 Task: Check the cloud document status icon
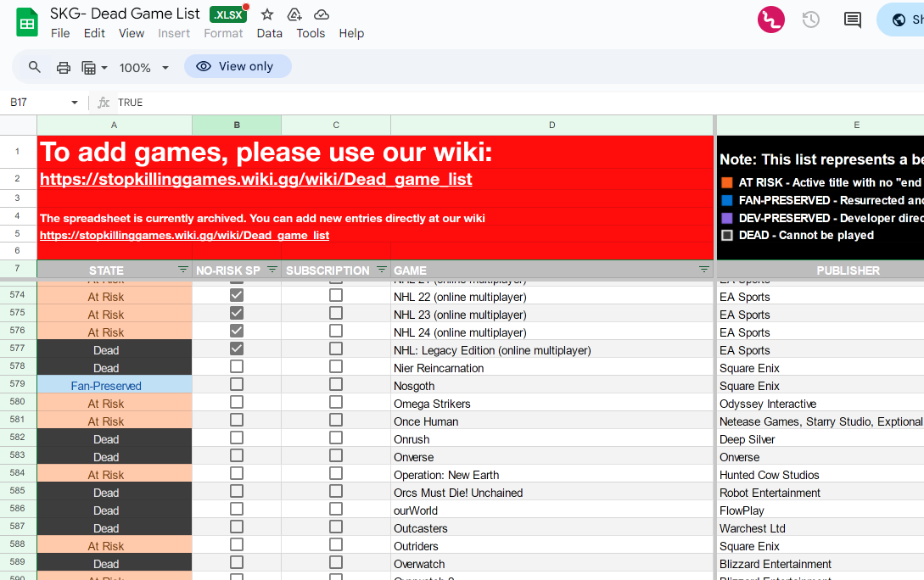click(x=322, y=14)
